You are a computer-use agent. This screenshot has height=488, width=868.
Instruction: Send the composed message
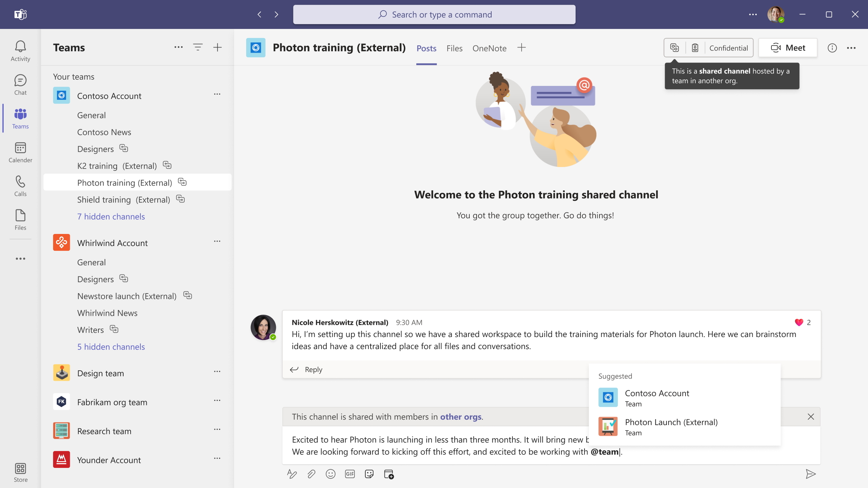(811, 474)
